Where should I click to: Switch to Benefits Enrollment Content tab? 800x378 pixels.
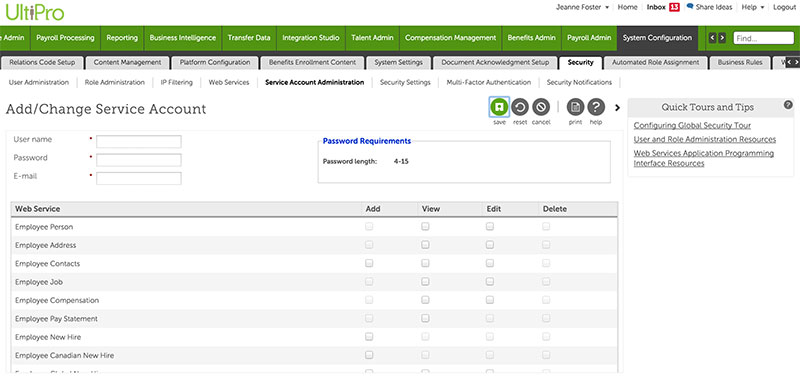pyautogui.click(x=313, y=63)
